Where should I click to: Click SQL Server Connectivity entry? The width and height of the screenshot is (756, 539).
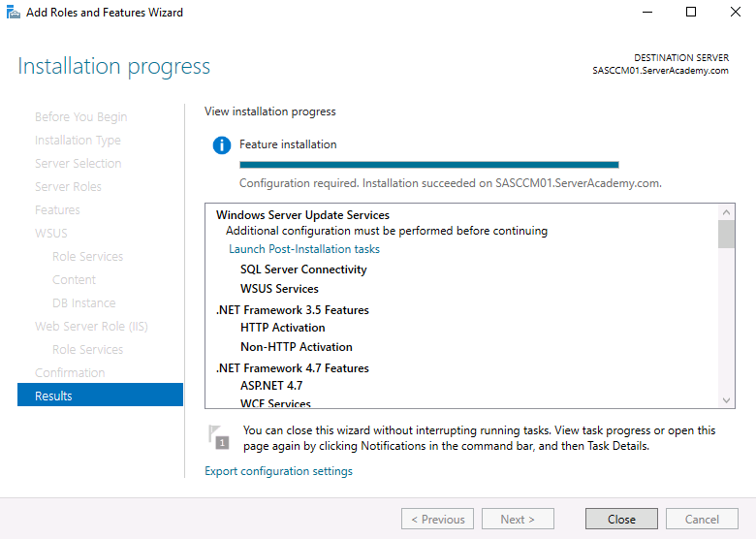303,269
